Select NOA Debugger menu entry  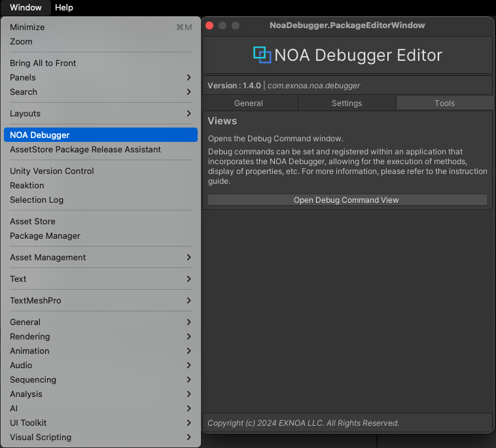click(x=101, y=135)
